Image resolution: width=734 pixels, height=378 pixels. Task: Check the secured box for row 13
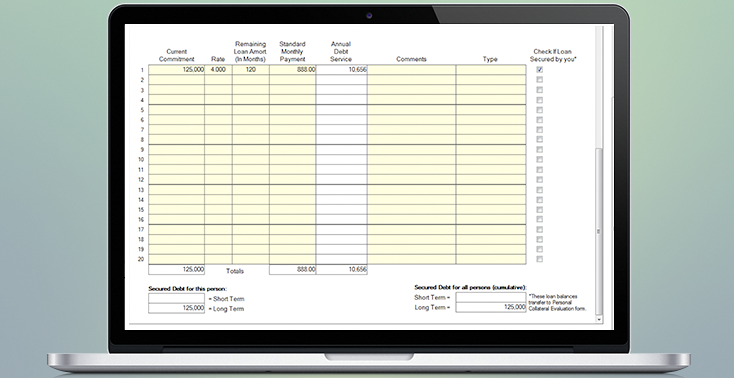[x=540, y=190]
